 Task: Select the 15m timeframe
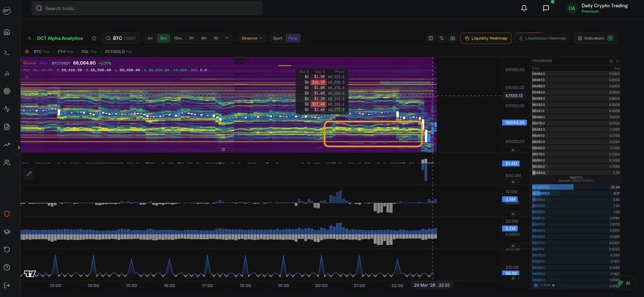pos(178,38)
